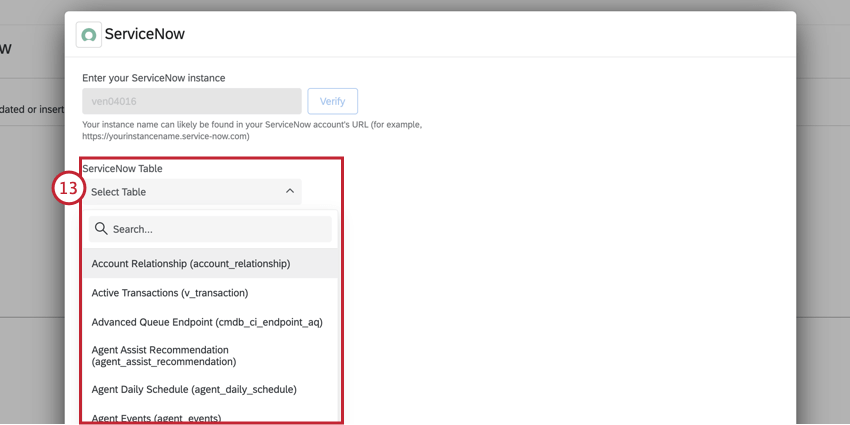Select Active Transactions (v_transaction) option
The width and height of the screenshot is (850, 425).
coord(210,293)
